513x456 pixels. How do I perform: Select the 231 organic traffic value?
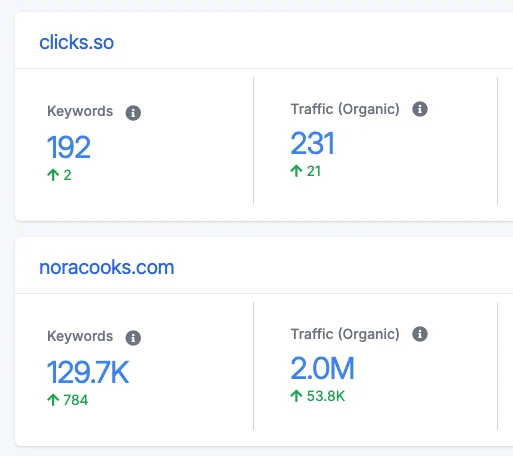click(x=312, y=143)
